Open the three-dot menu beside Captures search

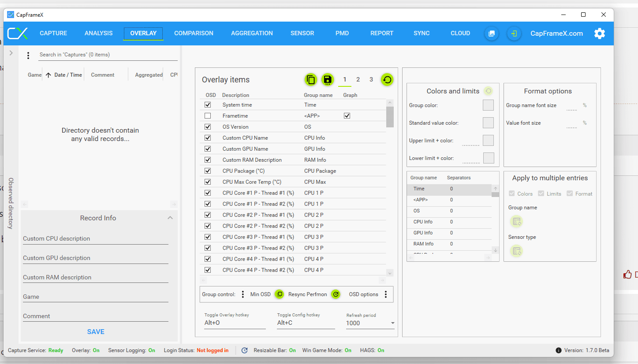tap(28, 56)
